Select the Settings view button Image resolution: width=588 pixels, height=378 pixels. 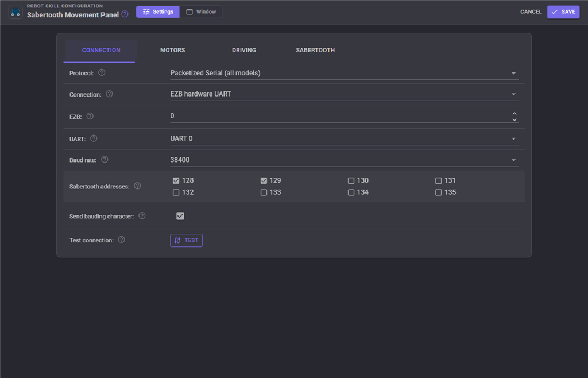[x=158, y=11]
